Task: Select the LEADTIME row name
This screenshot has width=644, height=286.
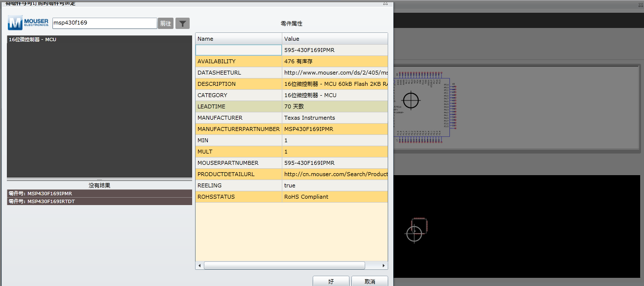Action: pos(239,106)
